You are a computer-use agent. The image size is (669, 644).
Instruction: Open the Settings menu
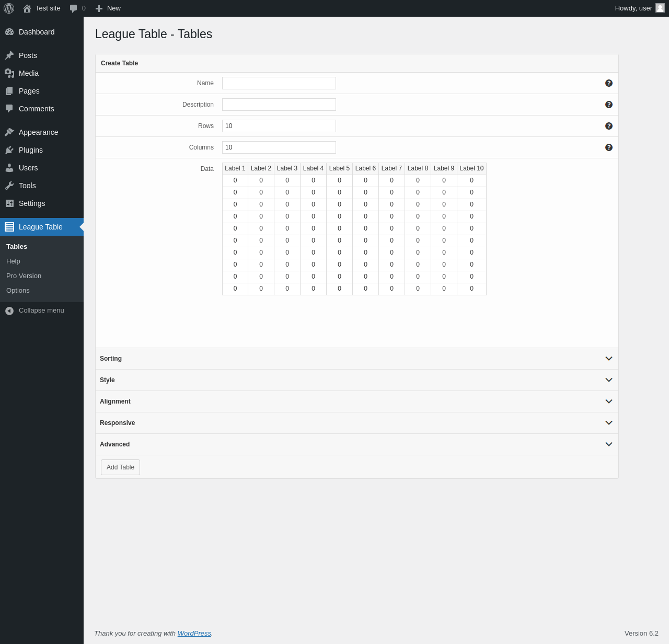tap(42, 203)
